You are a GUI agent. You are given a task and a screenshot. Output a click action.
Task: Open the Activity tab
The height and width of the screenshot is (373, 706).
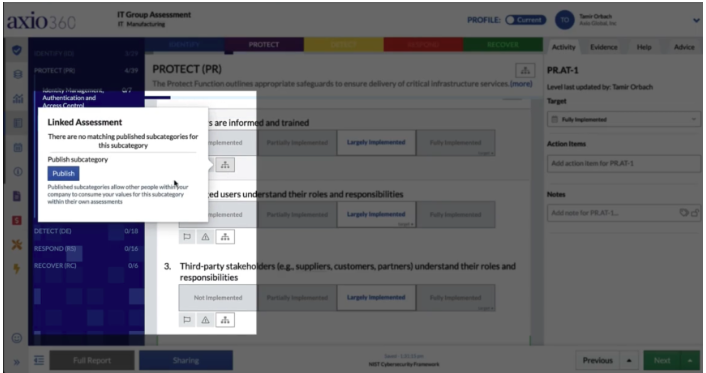pos(564,47)
